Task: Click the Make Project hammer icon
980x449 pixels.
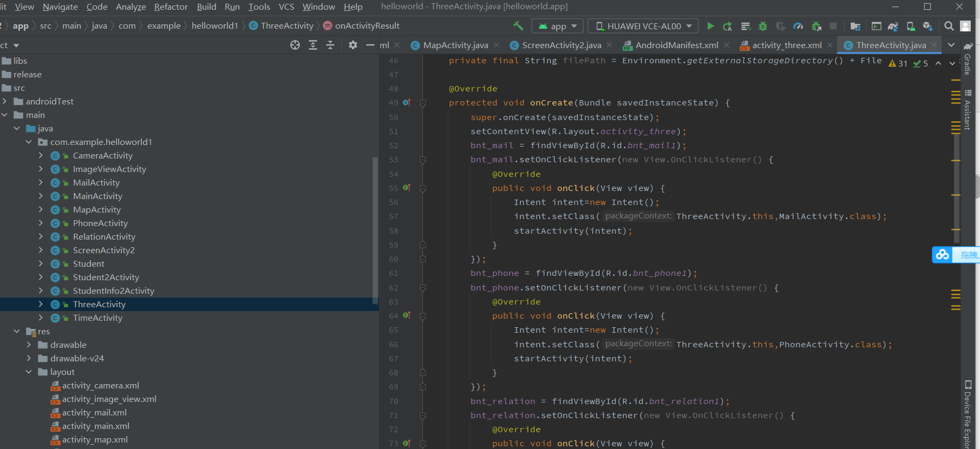Action: (x=518, y=25)
